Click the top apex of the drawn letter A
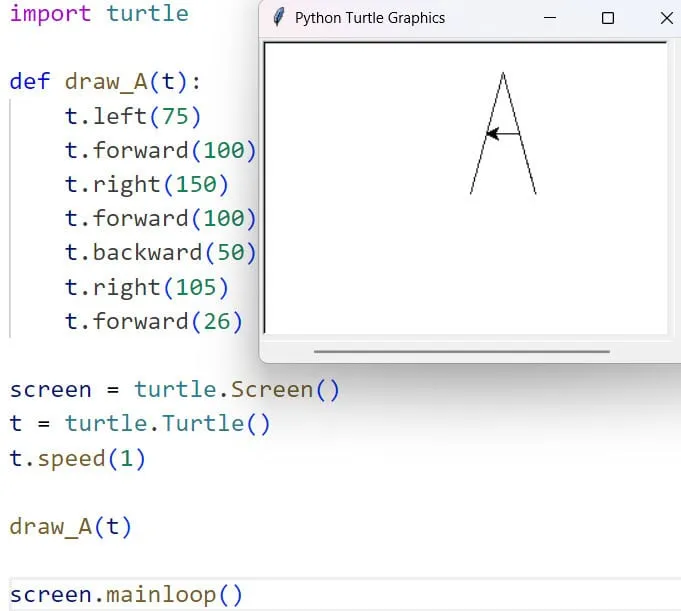Viewport: 681px width, 611px height. (x=503, y=74)
